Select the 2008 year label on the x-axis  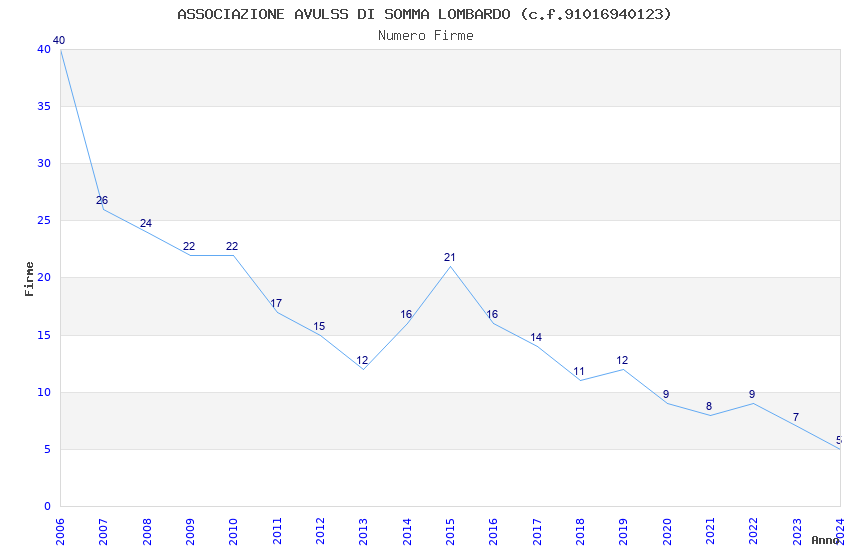tap(146, 532)
